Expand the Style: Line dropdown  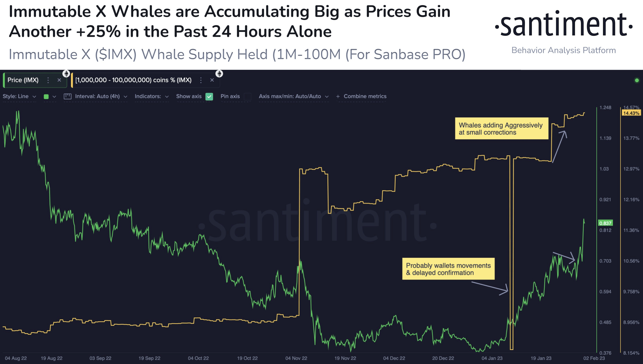pos(20,96)
